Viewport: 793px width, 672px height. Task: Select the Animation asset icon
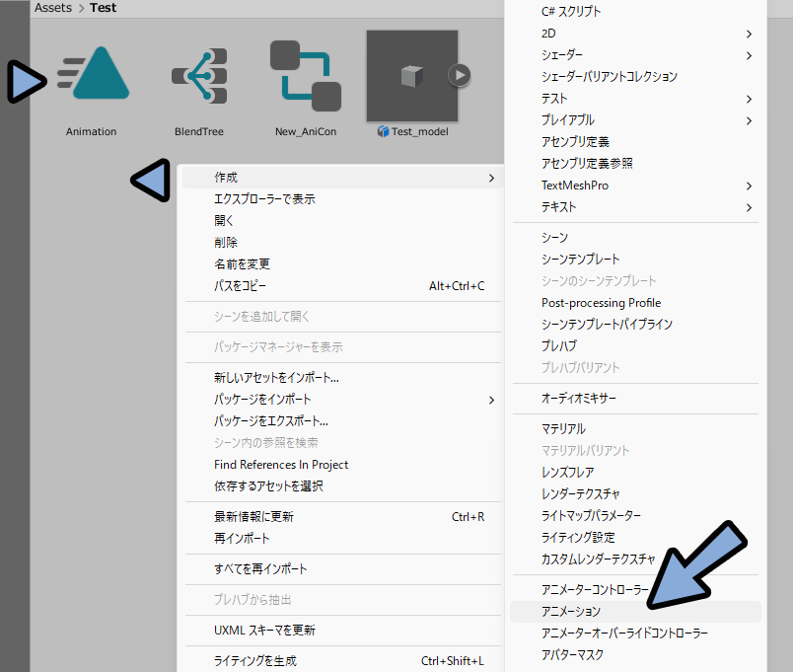point(94,73)
